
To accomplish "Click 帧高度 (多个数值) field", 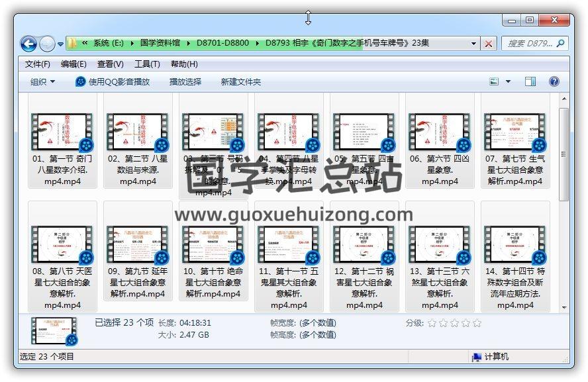I will click(318, 335).
